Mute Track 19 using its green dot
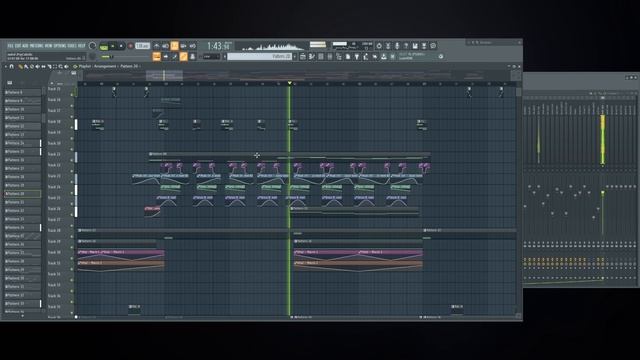 [x=72, y=138]
